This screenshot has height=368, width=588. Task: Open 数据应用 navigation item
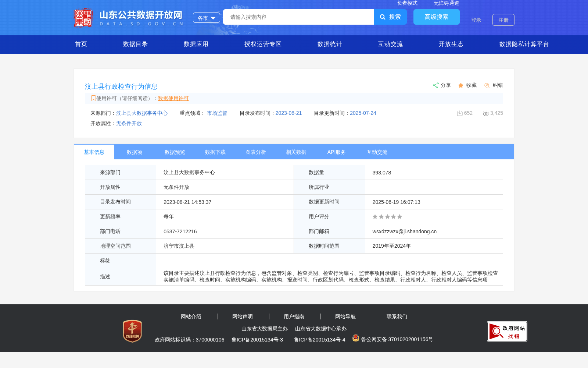196,44
